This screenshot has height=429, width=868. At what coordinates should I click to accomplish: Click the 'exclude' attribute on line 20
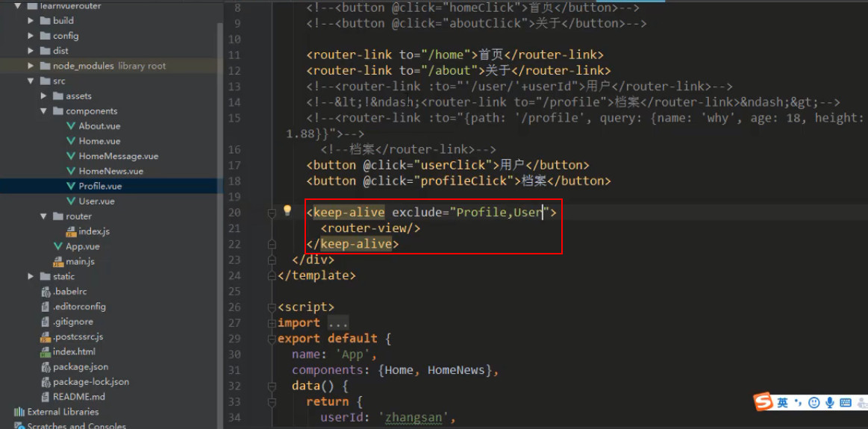[x=417, y=213]
